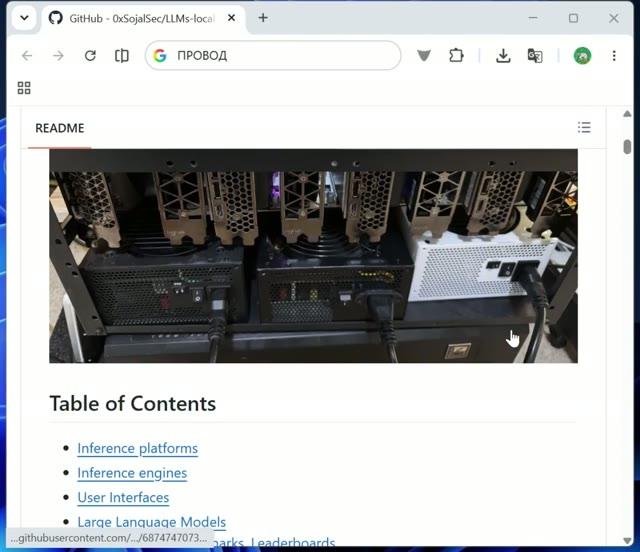The height and width of the screenshot is (552, 640).
Task: Switch to the README tab
Action: click(60, 128)
